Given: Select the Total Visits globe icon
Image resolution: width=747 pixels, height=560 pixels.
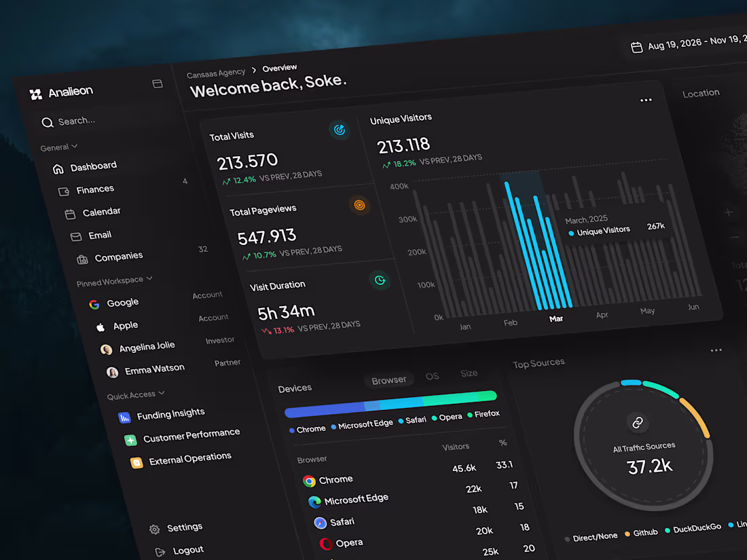Looking at the screenshot, I should pos(340,130).
